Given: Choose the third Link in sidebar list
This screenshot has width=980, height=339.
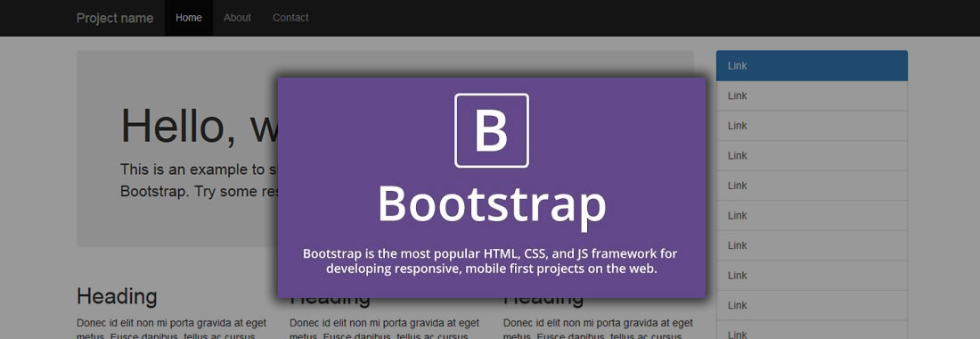Looking at the screenshot, I should [x=812, y=126].
